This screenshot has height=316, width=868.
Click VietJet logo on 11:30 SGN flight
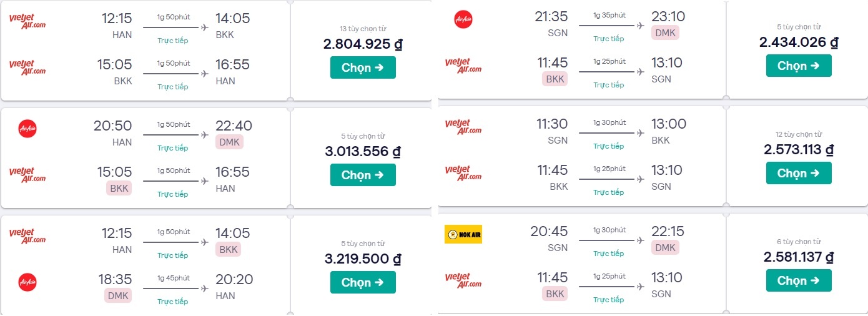pyautogui.click(x=463, y=127)
